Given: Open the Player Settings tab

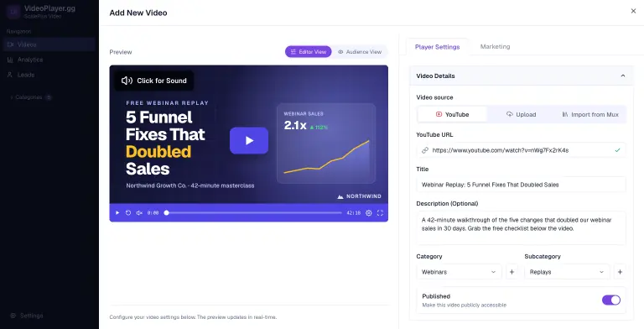Looking at the screenshot, I should coord(438,47).
